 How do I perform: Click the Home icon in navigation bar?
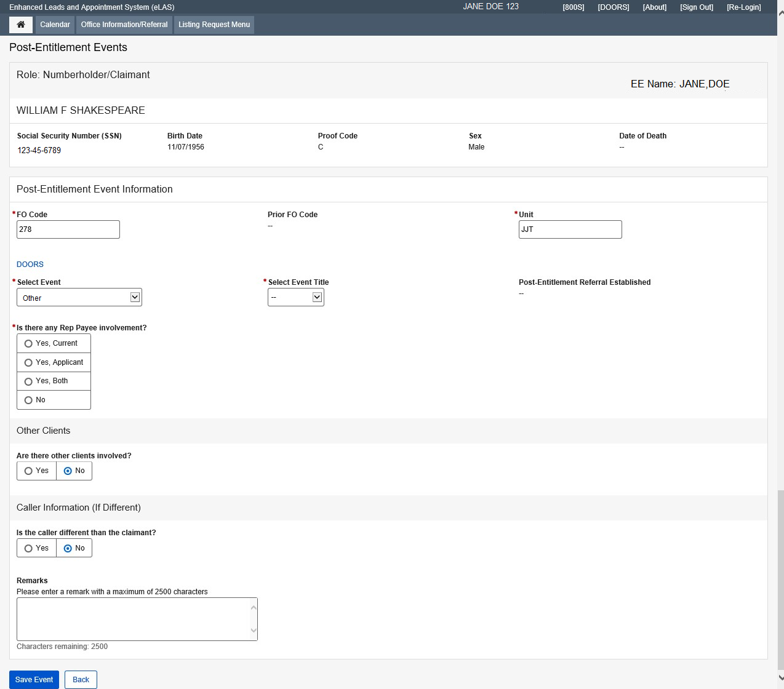tap(21, 25)
